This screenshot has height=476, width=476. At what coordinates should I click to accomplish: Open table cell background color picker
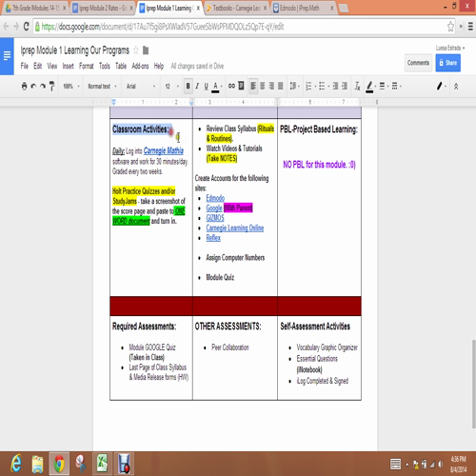pos(370,87)
